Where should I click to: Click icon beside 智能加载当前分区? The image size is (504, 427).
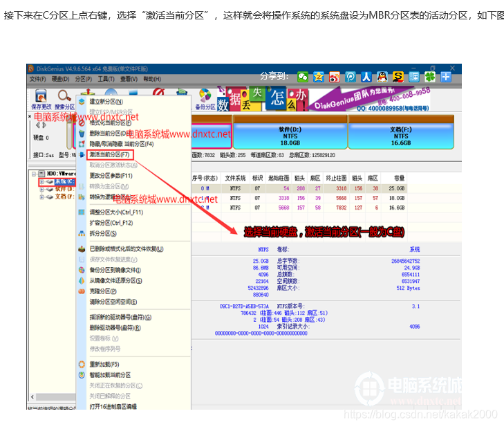pyautogui.click(x=82, y=375)
